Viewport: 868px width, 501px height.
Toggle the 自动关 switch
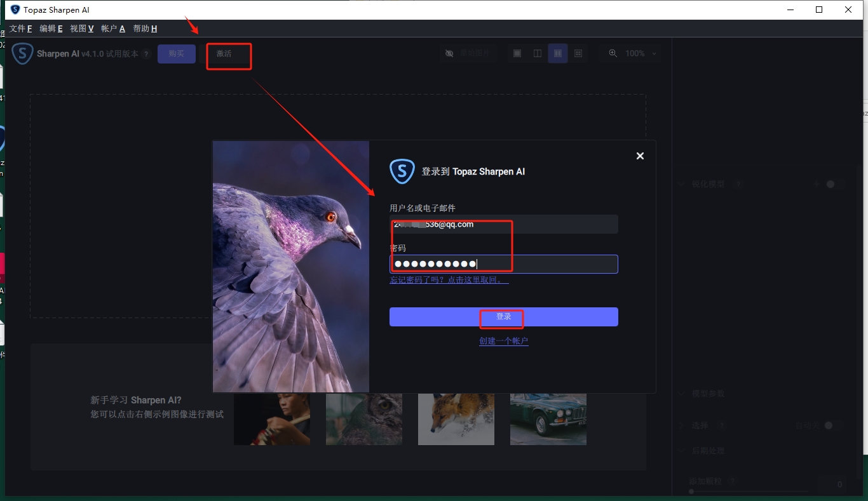tap(834, 425)
